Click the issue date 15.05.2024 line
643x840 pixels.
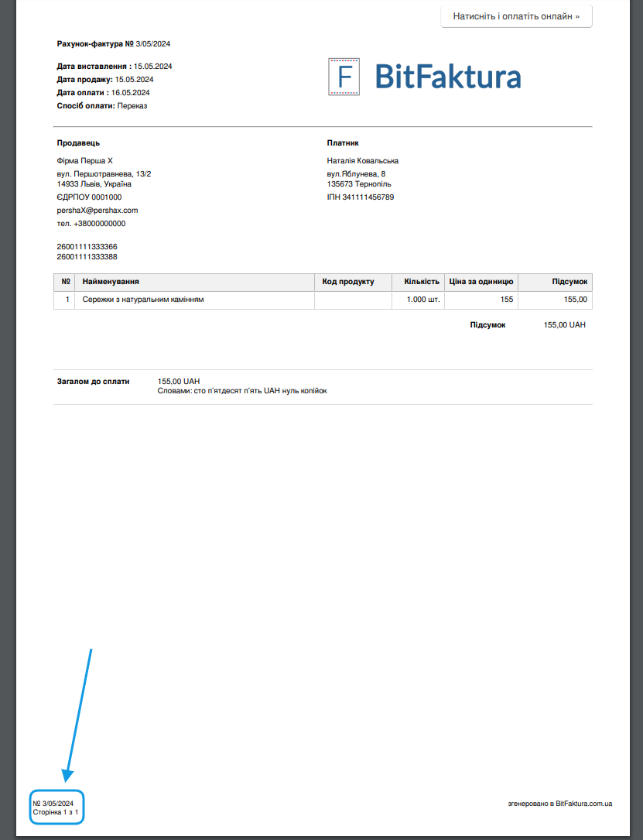point(115,67)
